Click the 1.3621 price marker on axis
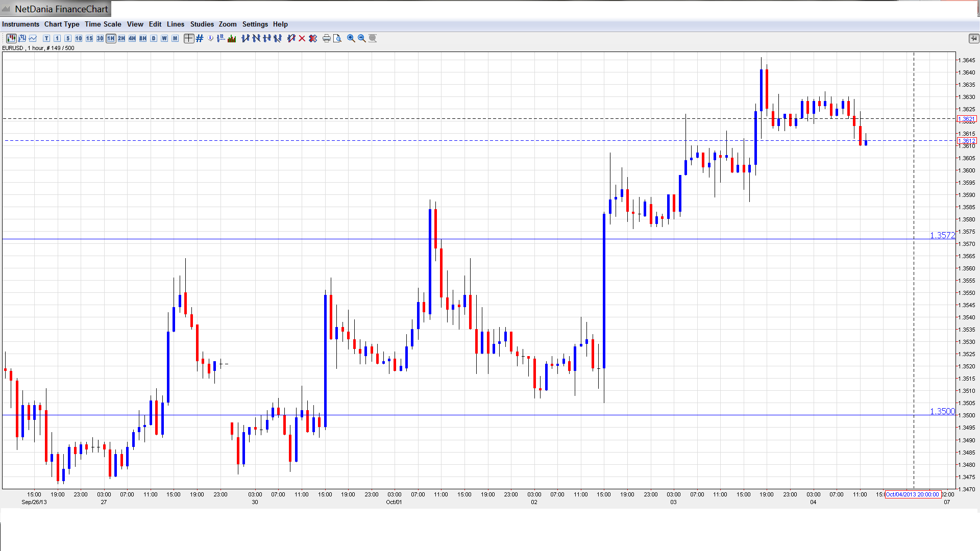The width and height of the screenshot is (980, 551). tap(967, 119)
